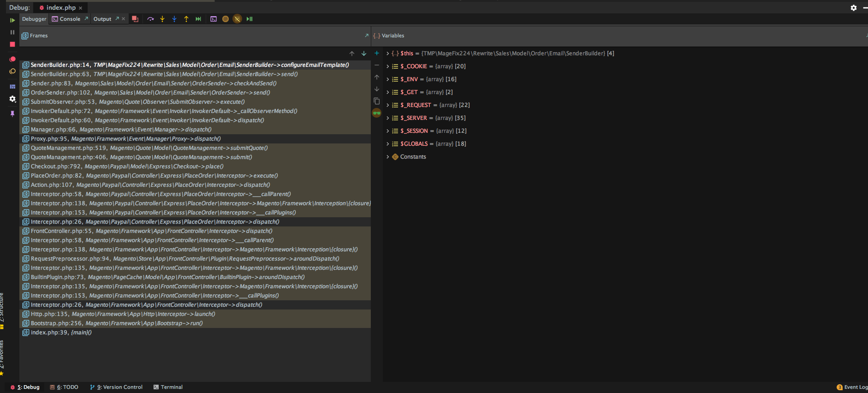This screenshot has height=393, width=868.
Task: Open the View Breakpoints dialog
Action: [x=12, y=59]
